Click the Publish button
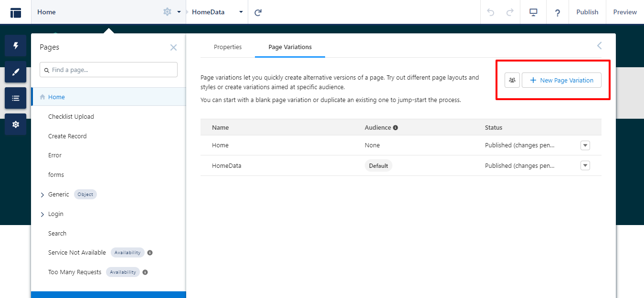 point(587,12)
